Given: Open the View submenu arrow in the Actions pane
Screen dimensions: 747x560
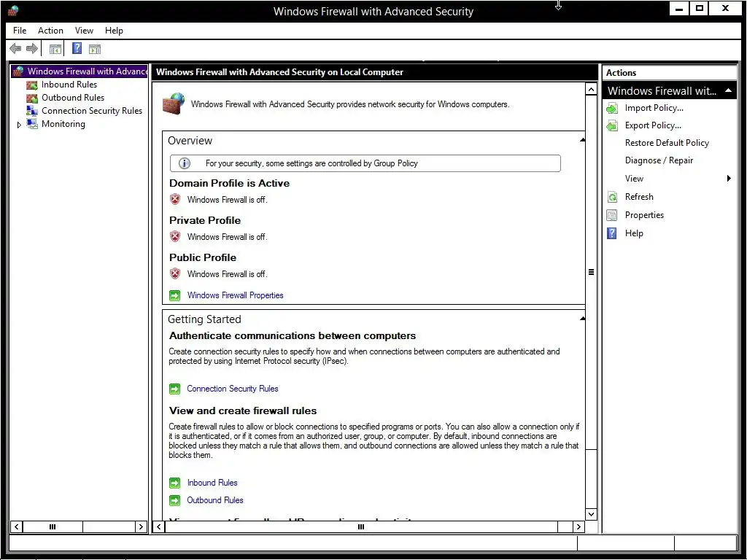Looking at the screenshot, I should (x=729, y=179).
